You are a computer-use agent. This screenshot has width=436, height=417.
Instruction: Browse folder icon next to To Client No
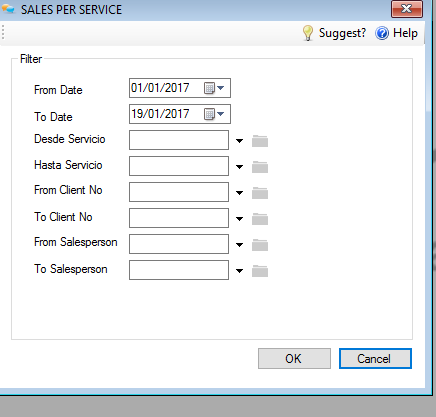[260, 219]
